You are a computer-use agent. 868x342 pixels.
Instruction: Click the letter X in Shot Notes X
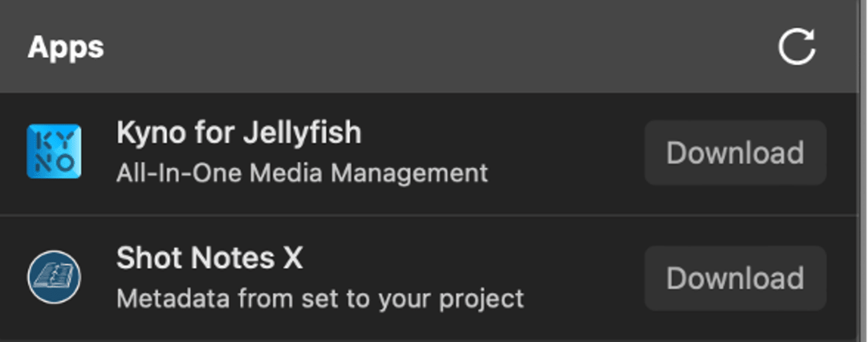292,258
